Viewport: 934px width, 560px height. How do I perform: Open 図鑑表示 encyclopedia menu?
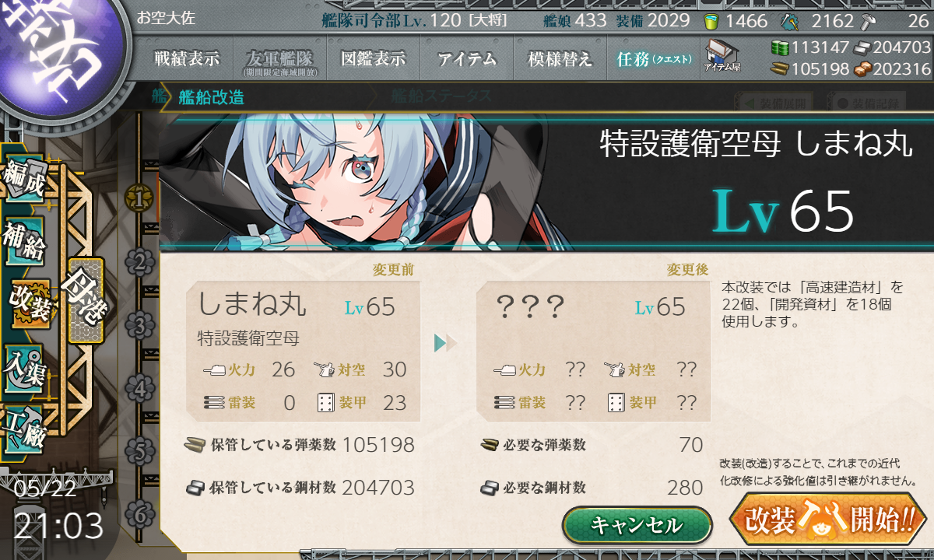pyautogui.click(x=374, y=59)
